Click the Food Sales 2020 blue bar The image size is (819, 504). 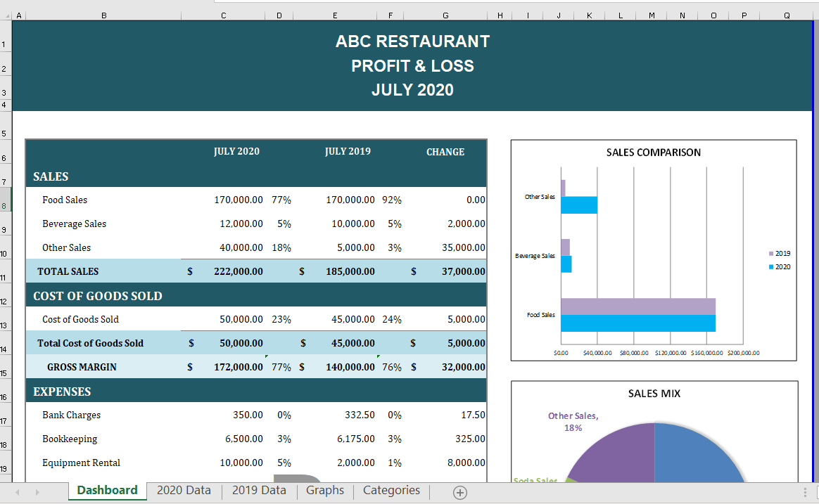pyautogui.click(x=638, y=323)
